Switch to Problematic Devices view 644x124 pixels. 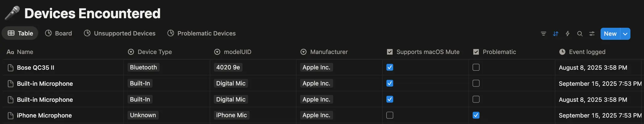point(202,33)
